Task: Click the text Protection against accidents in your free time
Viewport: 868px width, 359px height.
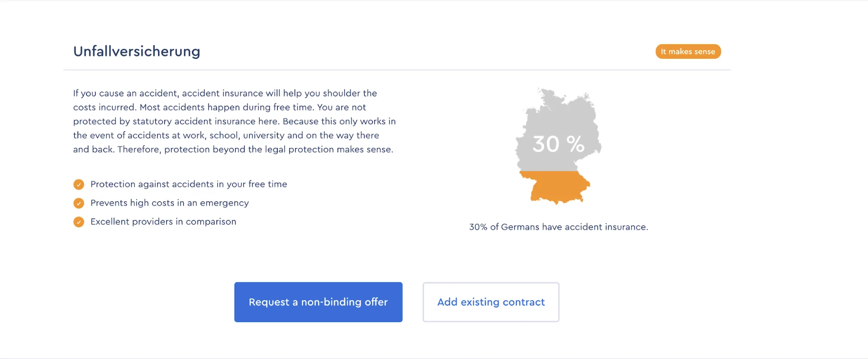Action: [188, 184]
